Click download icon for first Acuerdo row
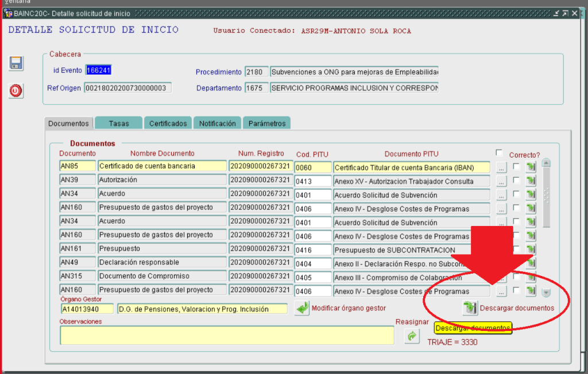This screenshot has width=588, height=374. [x=531, y=194]
